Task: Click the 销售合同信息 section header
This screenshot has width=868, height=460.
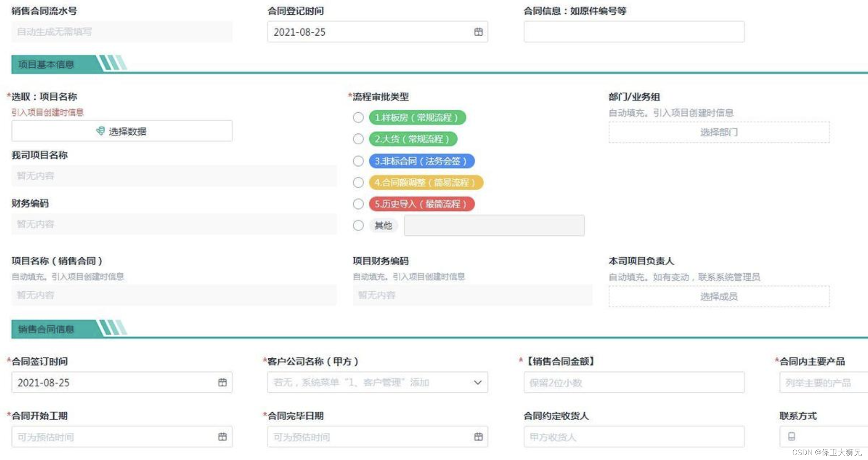Action: point(46,329)
